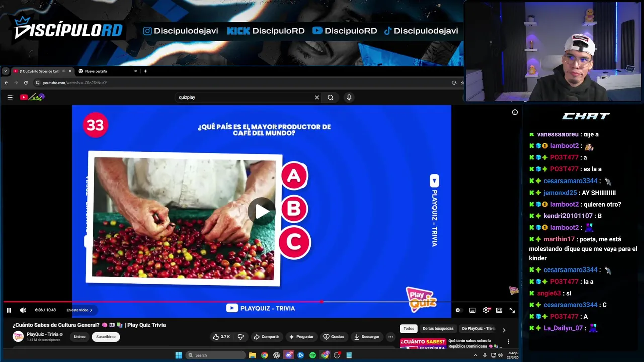
Task: Click the site information icon in address bar
Action: 37,83
